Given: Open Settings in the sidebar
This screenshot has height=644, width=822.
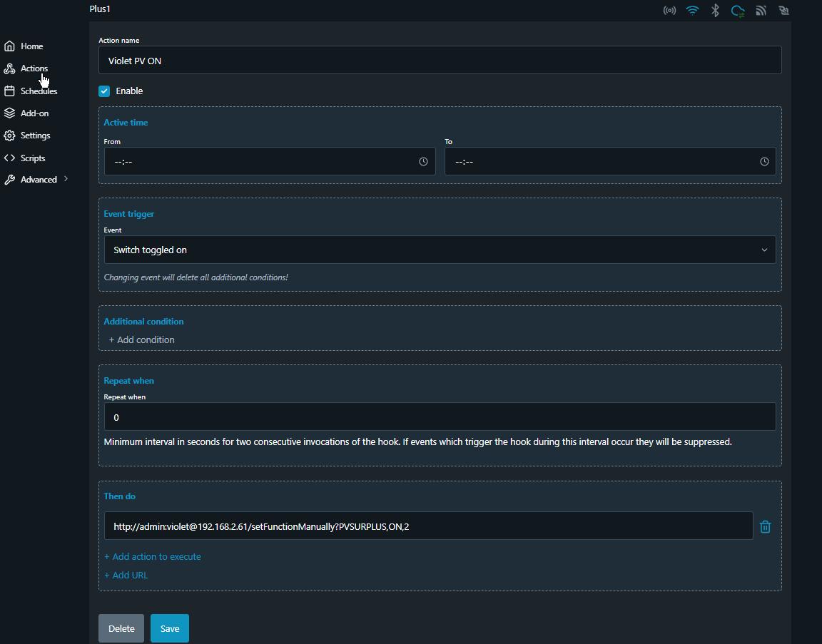Looking at the screenshot, I should (x=35, y=136).
